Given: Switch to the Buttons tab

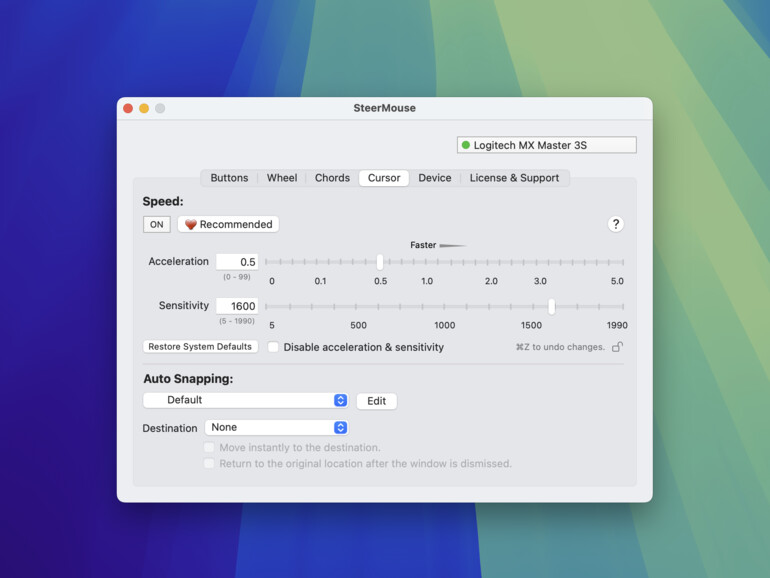Looking at the screenshot, I should coord(229,178).
